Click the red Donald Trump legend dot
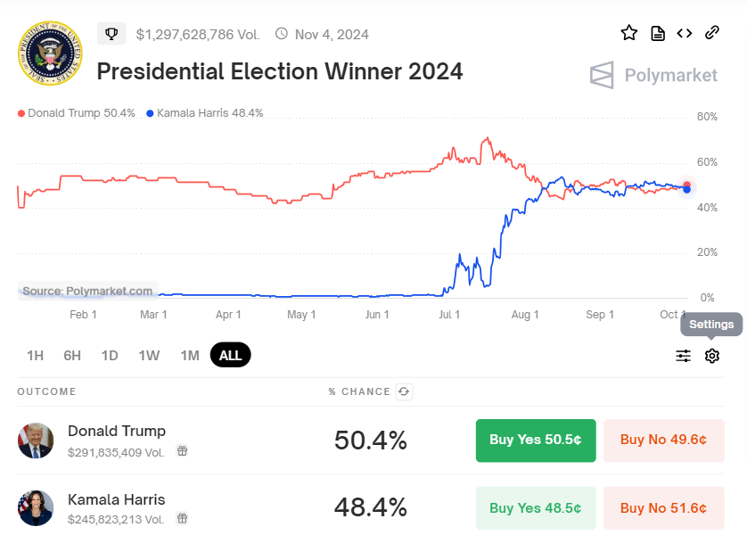The height and width of the screenshot is (560, 747). point(21,113)
